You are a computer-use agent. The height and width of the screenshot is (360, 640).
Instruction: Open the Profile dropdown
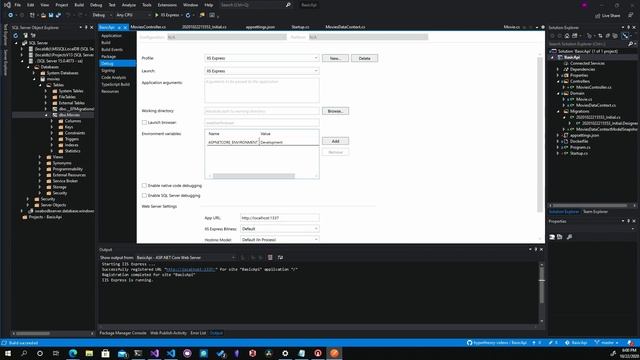262,58
